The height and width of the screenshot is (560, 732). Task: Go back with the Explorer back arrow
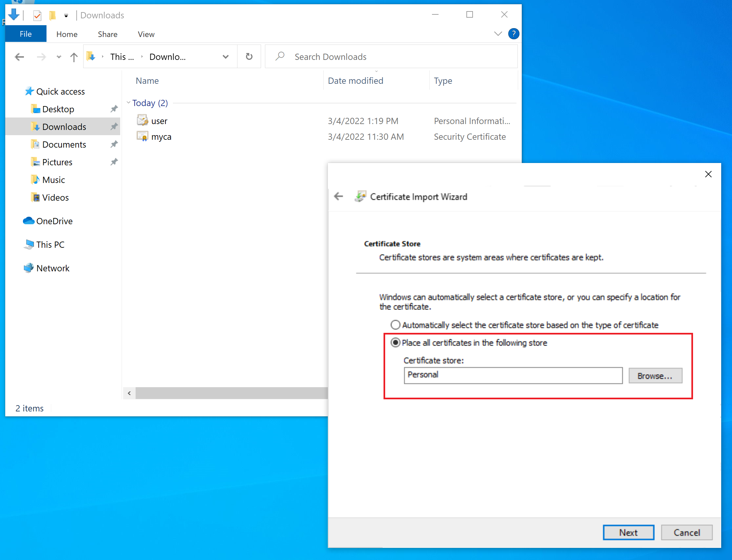[19, 57]
